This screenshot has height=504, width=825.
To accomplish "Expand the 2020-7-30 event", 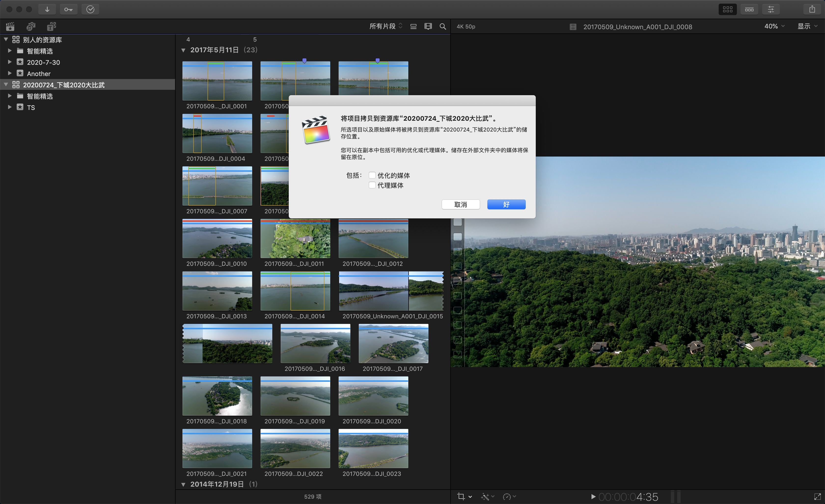I will tap(10, 62).
